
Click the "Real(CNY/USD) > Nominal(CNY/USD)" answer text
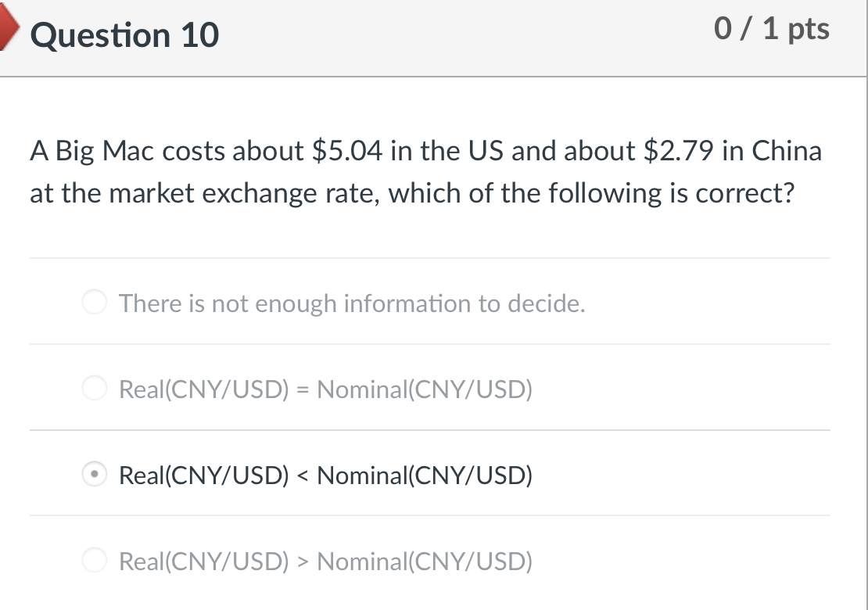[325, 561]
